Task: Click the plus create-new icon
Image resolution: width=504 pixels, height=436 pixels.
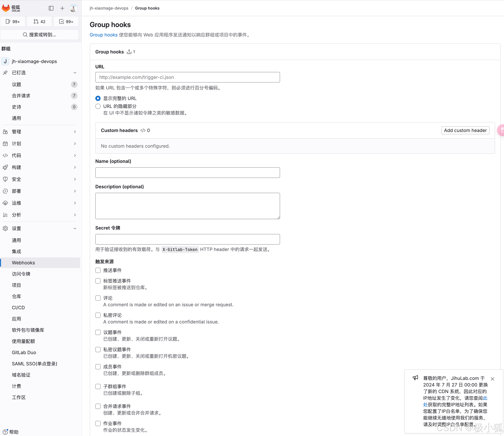Action: [62, 8]
